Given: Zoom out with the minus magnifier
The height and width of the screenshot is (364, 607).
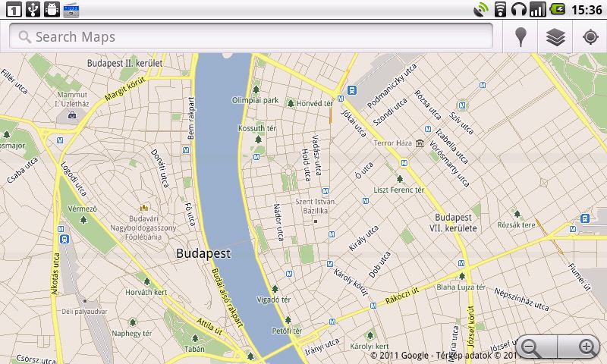Looking at the screenshot, I should (531, 347).
